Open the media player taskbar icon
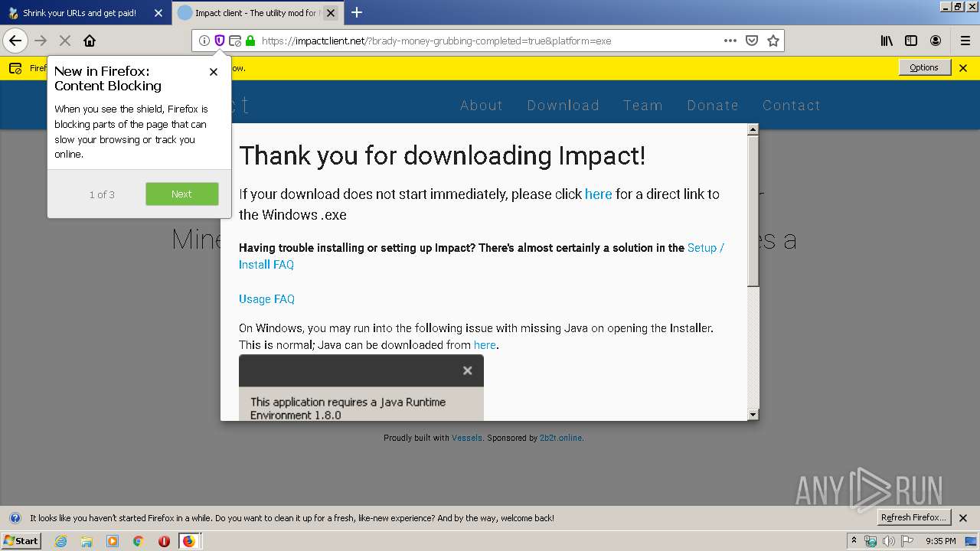This screenshot has width=980, height=551. (x=113, y=541)
